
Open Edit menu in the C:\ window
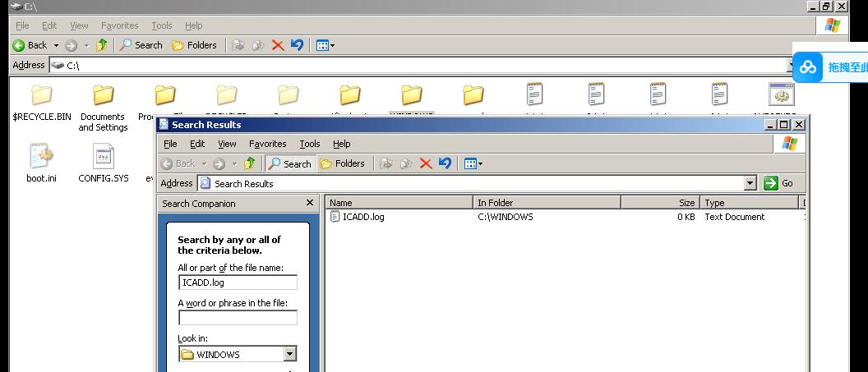coord(49,25)
